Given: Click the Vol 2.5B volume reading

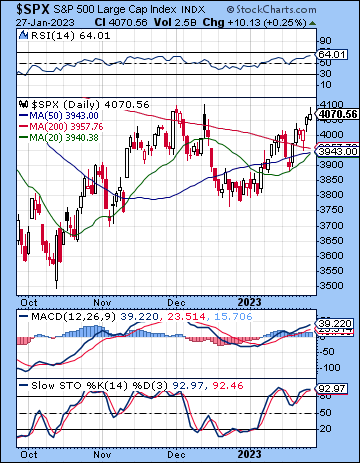Looking at the screenshot, I should pos(175,22).
